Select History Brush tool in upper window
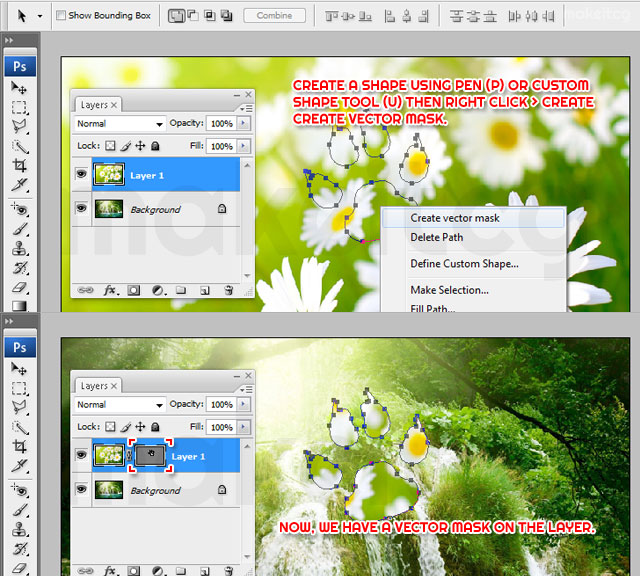The image size is (640, 576). pyautogui.click(x=19, y=268)
